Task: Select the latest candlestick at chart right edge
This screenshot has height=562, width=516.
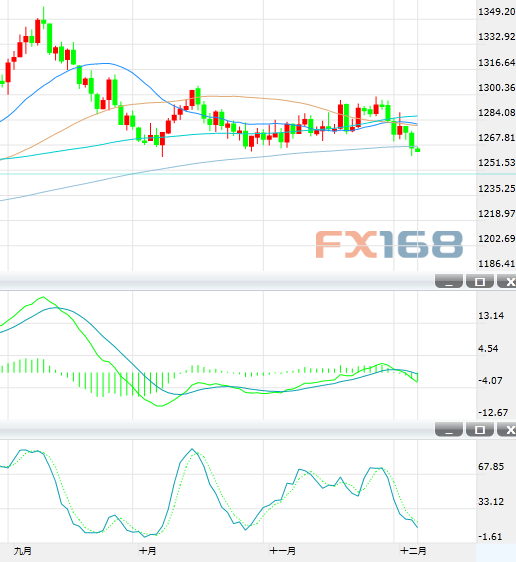Action: [x=417, y=150]
